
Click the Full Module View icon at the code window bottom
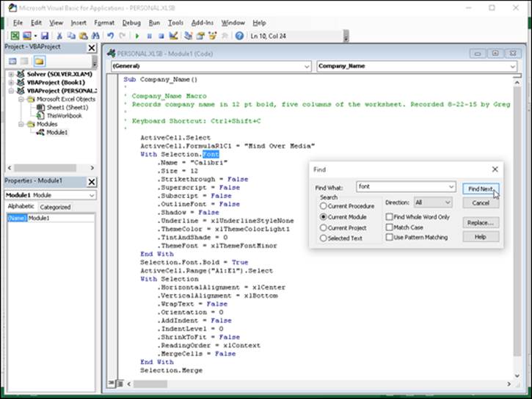[x=120, y=384]
